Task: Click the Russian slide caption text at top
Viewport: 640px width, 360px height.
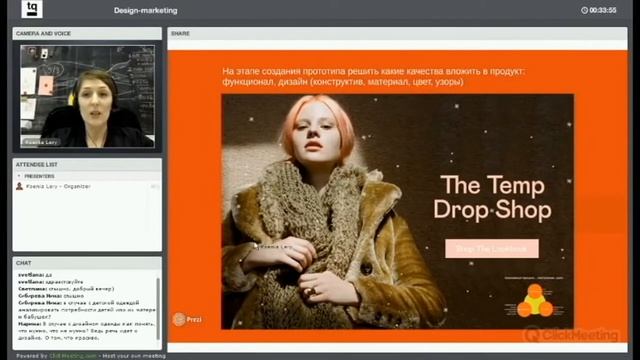Action: click(x=373, y=76)
